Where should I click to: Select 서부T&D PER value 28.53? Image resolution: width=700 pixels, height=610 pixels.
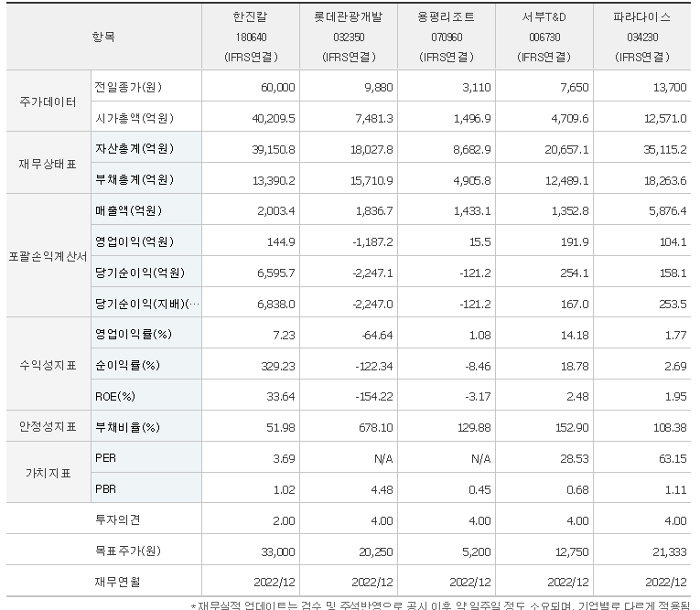(x=575, y=459)
